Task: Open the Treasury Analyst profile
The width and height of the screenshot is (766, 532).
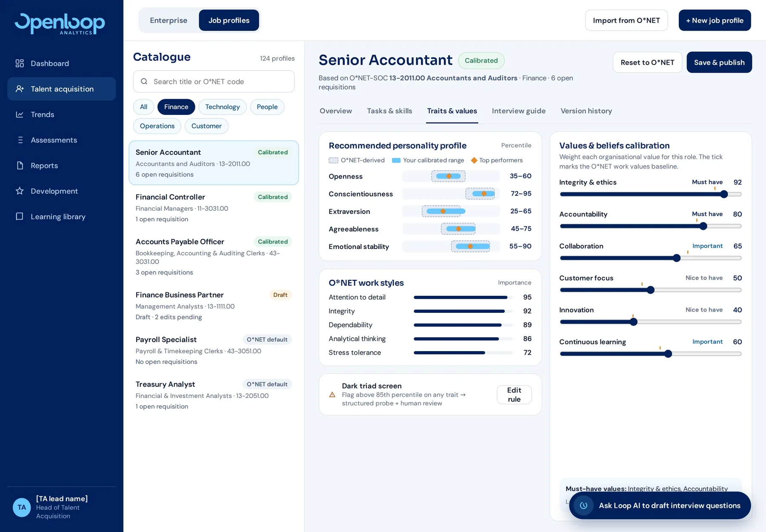Action: [214, 395]
